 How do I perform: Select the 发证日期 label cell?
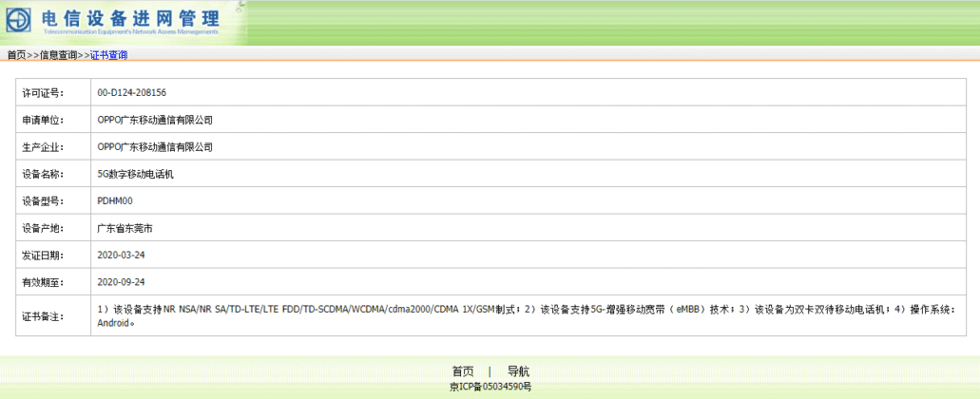(53, 256)
